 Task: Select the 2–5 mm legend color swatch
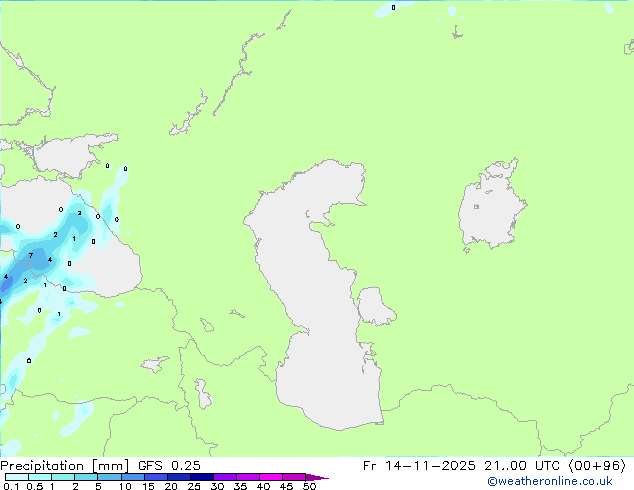coord(86,477)
